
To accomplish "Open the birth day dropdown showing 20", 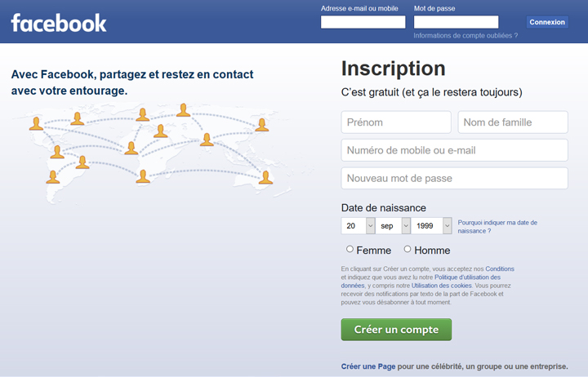I will [x=358, y=225].
